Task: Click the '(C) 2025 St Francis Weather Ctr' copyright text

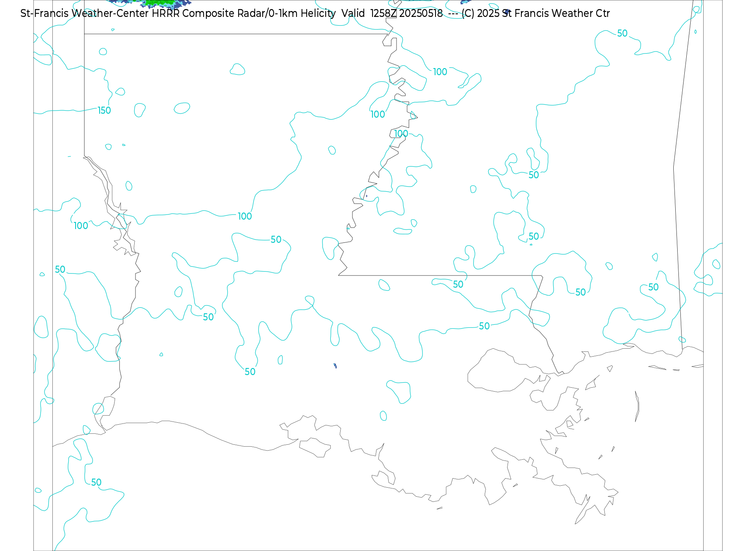Action: [536, 13]
